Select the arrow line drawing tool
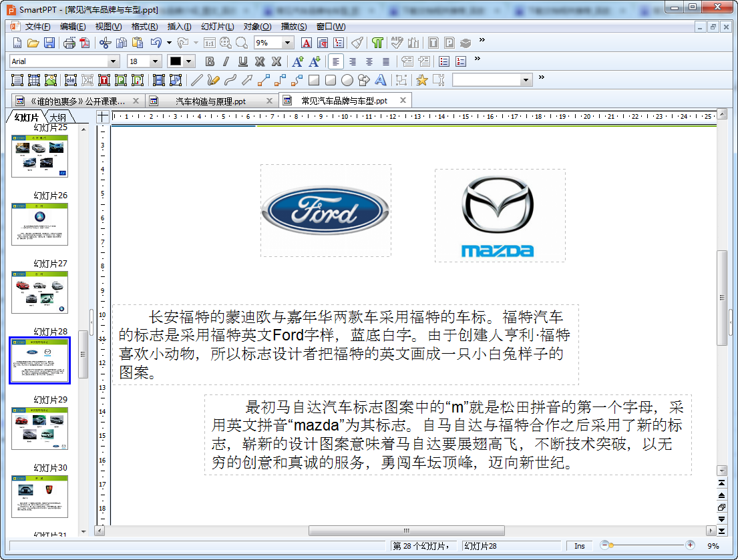The image size is (738, 560). coord(246,80)
